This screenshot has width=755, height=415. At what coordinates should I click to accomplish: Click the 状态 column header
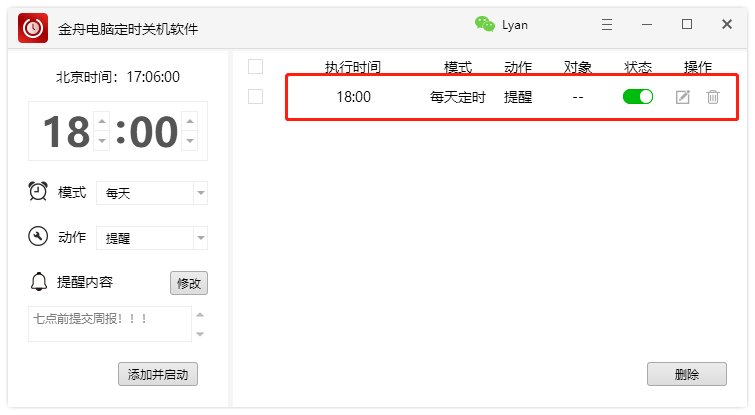(x=638, y=67)
